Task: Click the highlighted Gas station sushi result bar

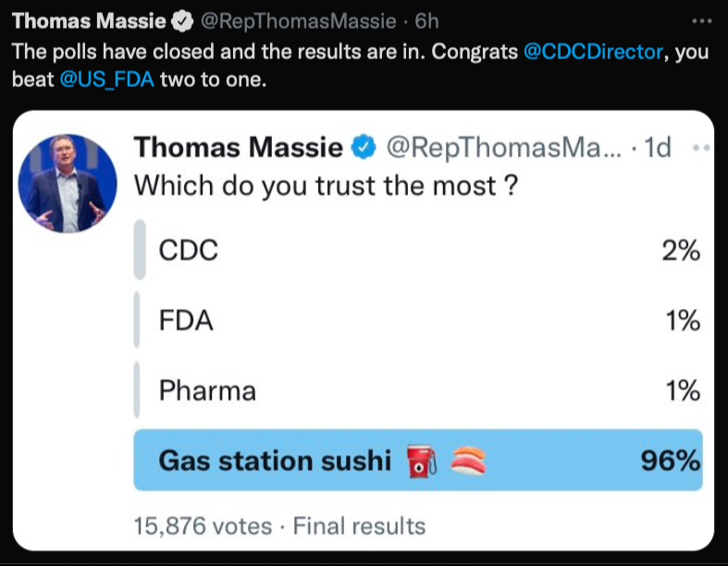Action: click(x=417, y=460)
